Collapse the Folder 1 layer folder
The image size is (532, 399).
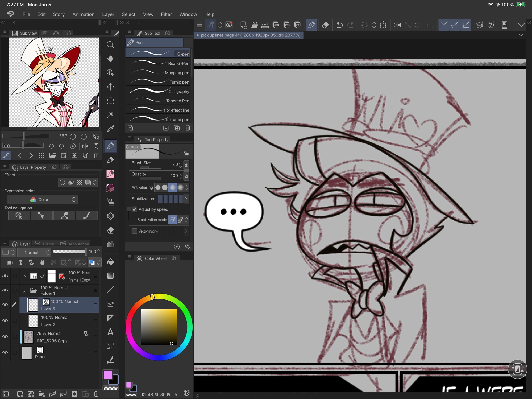click(x=24, y=291)
